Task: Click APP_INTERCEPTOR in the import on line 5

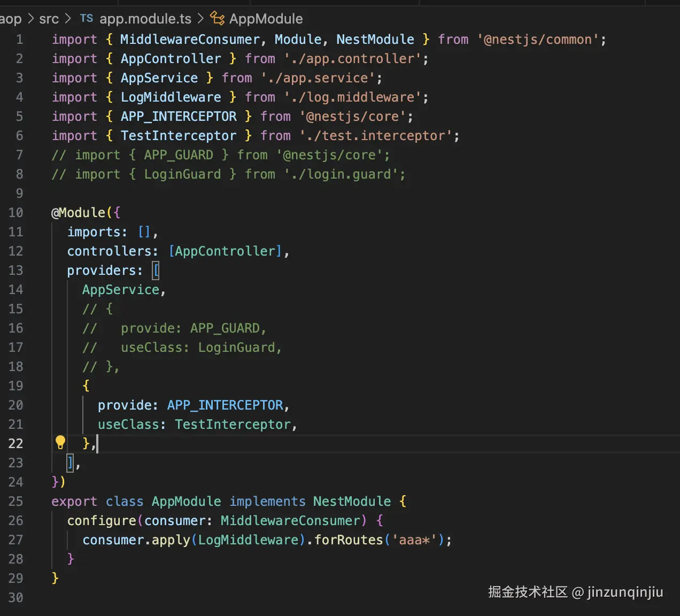Action: [179, 116]
